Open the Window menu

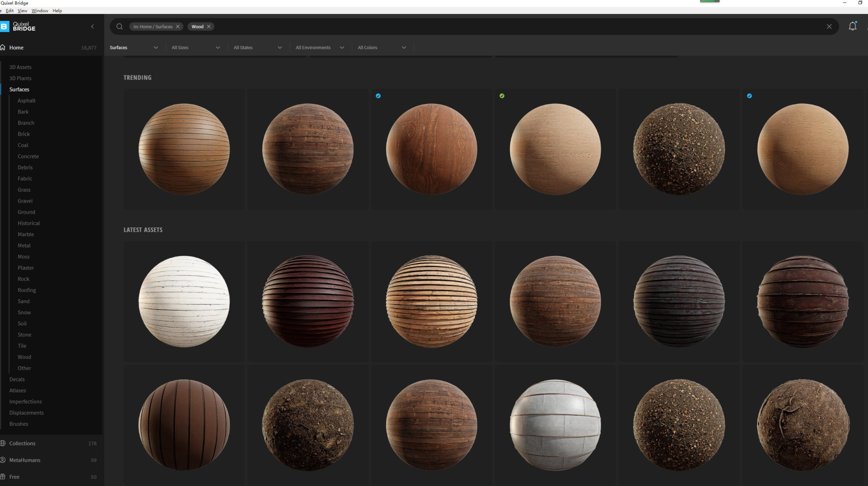pos(39,11)
